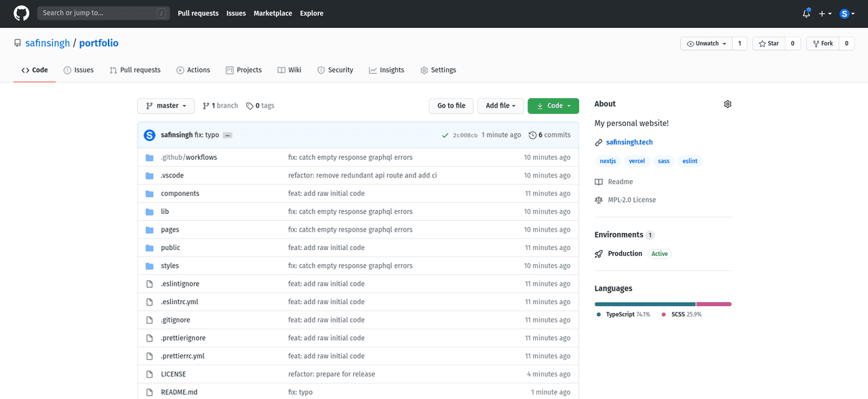
Task: Open Marketplace in top navigation
Action: click(273, 13)
